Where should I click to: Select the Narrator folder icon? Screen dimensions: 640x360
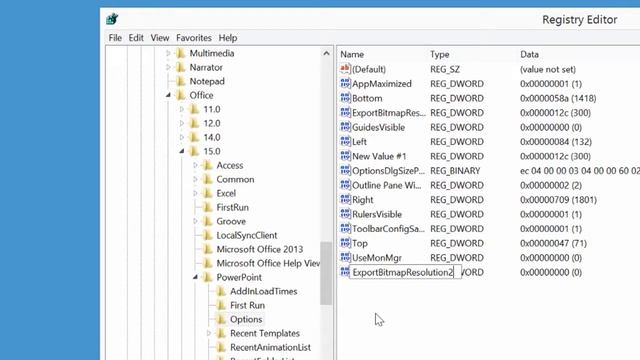[180, 67]
